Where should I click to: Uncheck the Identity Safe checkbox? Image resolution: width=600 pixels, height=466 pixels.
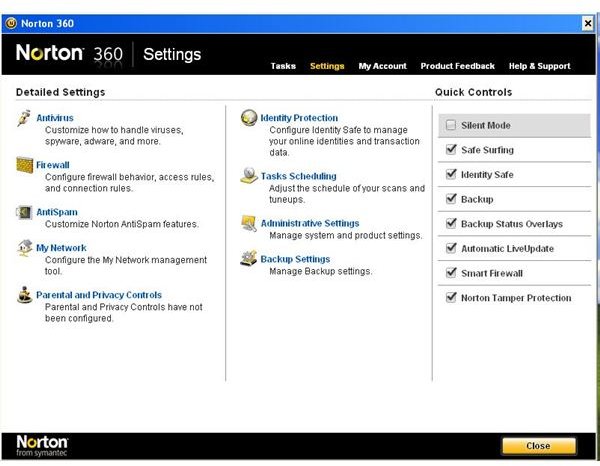click(x=451, y=174)
